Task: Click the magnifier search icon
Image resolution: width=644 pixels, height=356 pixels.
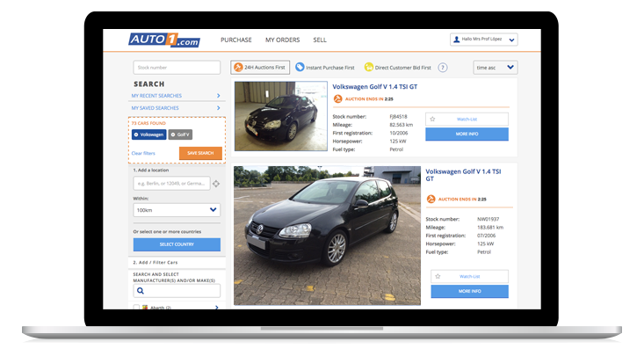Action: click(141, 291)
